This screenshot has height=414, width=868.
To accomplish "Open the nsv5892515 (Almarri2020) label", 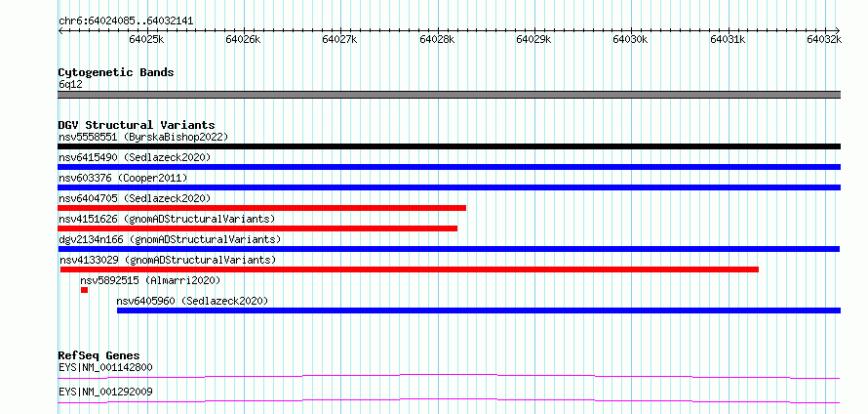I will coord(150,280).
